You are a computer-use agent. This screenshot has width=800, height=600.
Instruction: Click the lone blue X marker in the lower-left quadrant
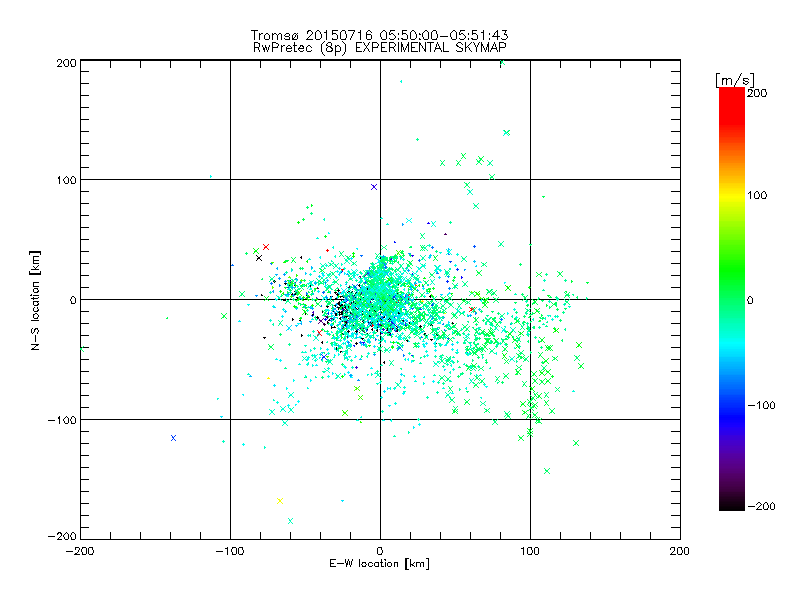[x=173, y=438]
